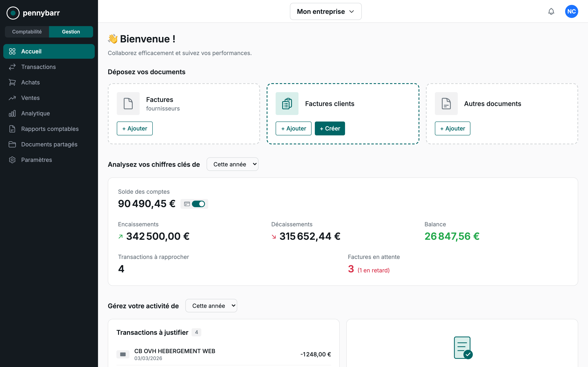Click the Autres documents file icon
Image resolution: width=588 pixels, height=367 pixels.
446,104
